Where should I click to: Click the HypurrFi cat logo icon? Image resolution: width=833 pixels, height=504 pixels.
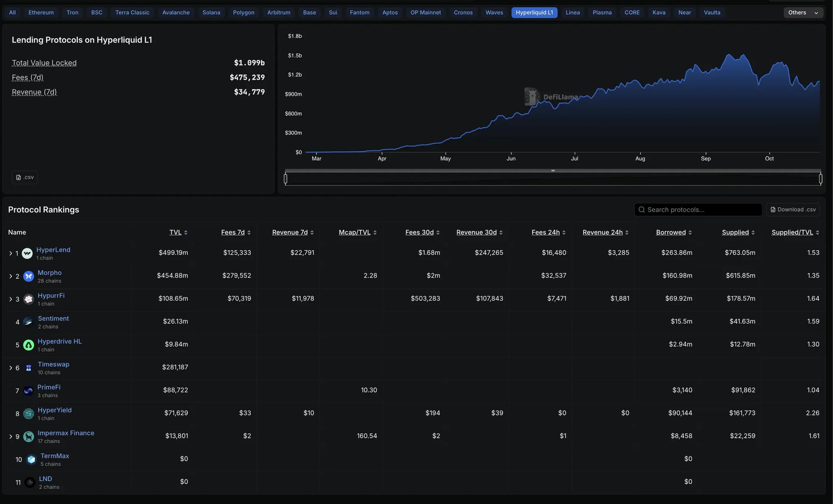pyautogui.click(x=29, y=299)
